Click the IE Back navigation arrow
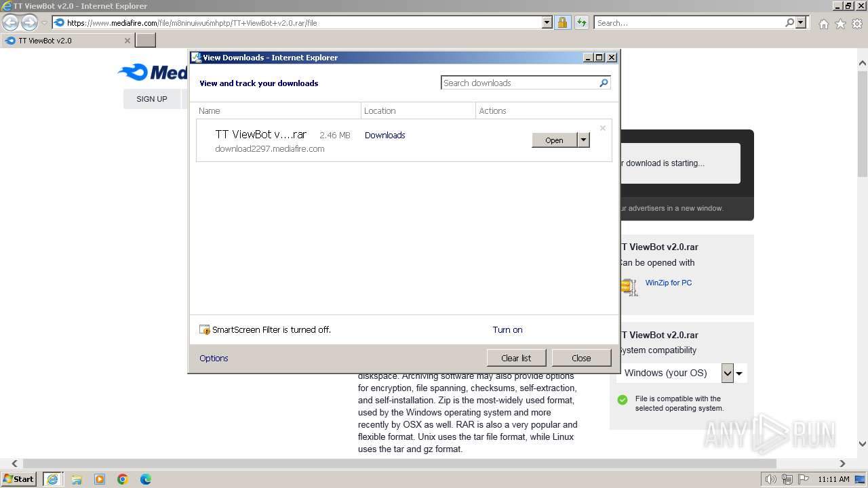Screen dimensions: 868x488 tap(10, 22)
